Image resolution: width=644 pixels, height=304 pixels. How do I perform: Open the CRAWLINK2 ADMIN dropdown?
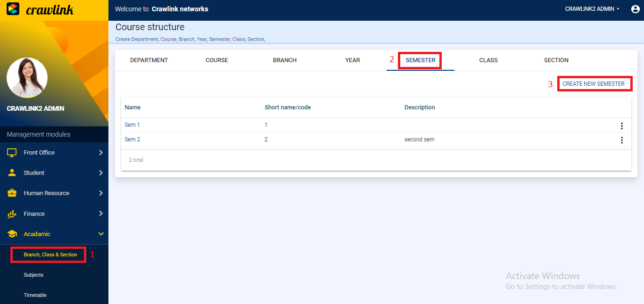[592, 9]
